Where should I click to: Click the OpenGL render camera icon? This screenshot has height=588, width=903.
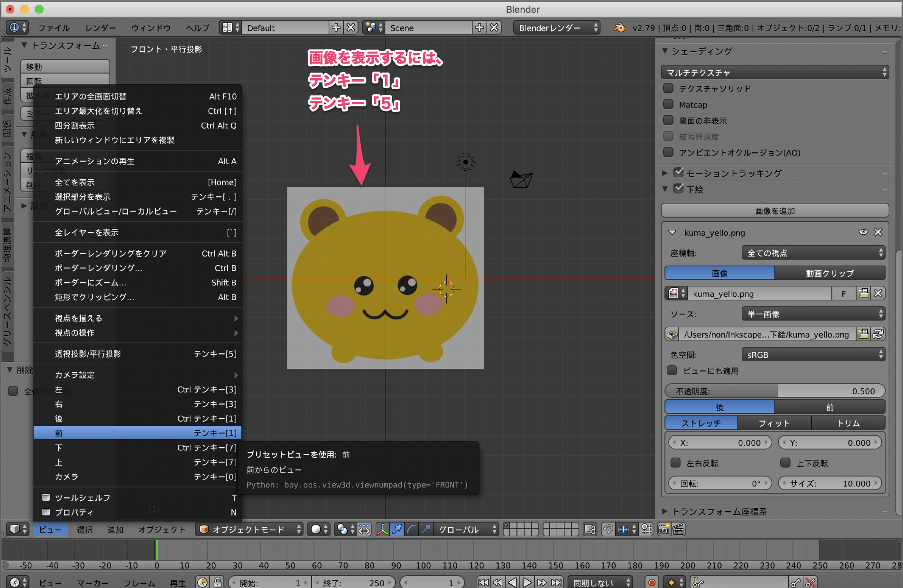click(x=663, y=530)
